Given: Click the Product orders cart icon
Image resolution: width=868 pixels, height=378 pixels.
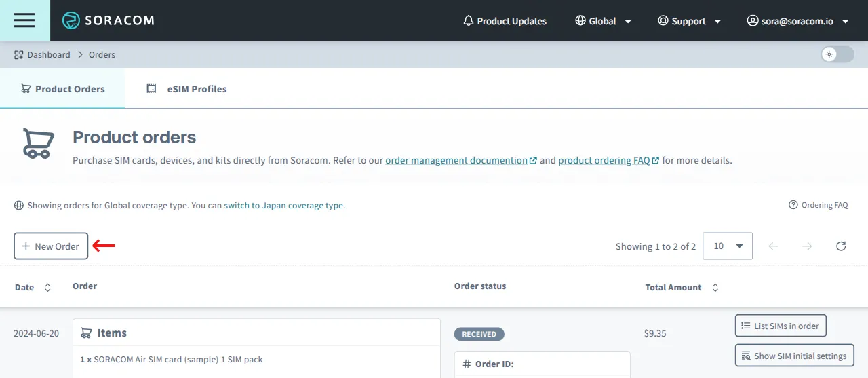Looking at the screenshot, I should click(x=38, y=144).
